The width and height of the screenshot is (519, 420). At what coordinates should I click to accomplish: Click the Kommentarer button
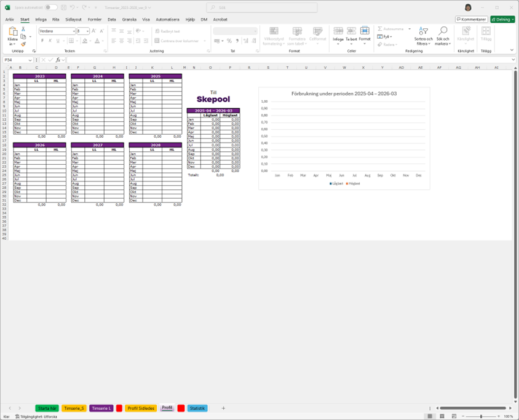[472, 20]
